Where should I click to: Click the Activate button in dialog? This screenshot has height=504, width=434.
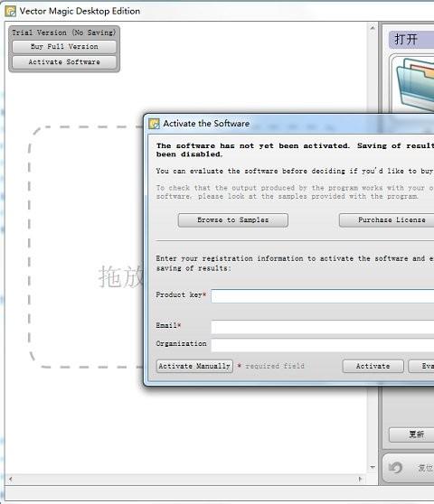(373, 366)
